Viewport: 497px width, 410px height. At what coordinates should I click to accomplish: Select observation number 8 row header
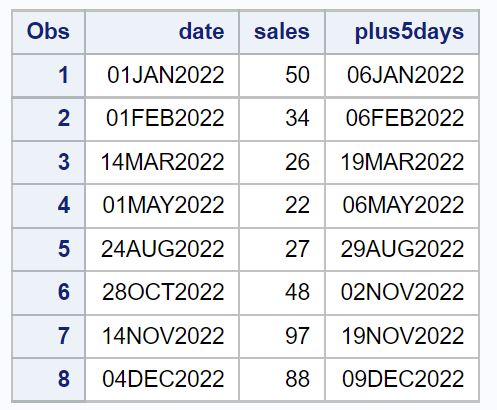(48, 379)
